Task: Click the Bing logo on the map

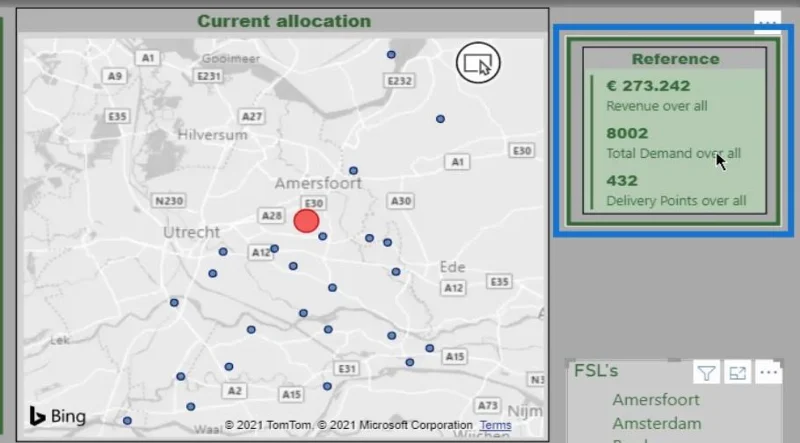Action: (58, 416)
